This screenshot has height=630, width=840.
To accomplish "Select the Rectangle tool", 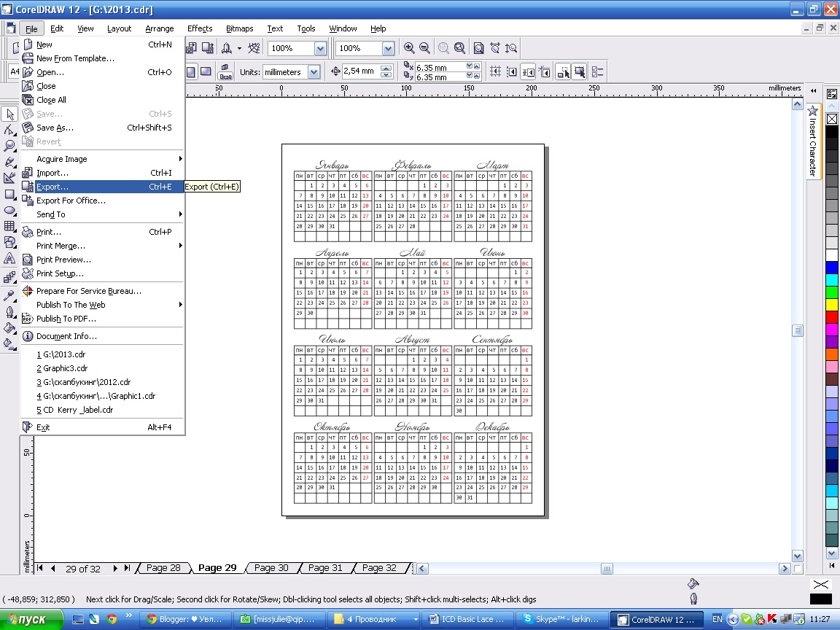I will [x=9, y=194].
